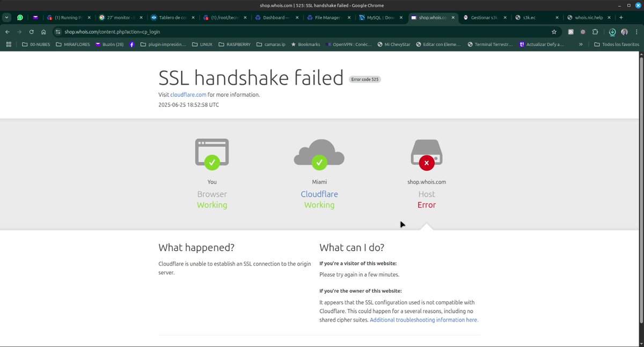
Task: Switch to the Dashboard tab
Action: pos(277,17)
